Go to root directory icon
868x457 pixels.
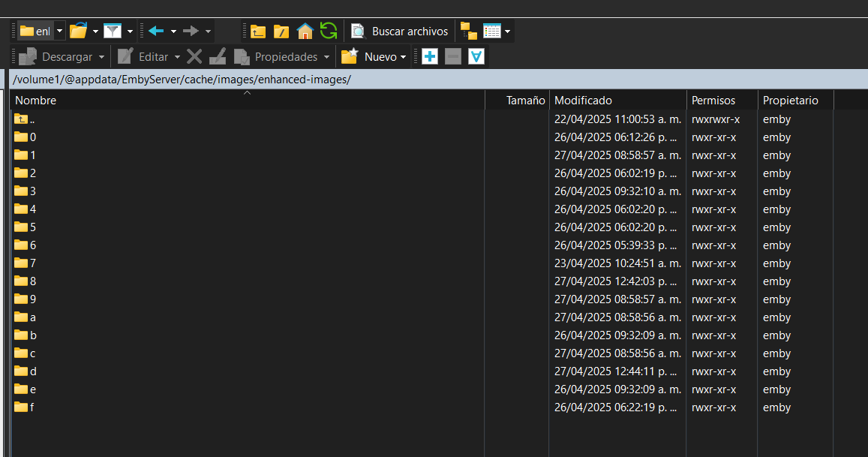pos(281,32)
